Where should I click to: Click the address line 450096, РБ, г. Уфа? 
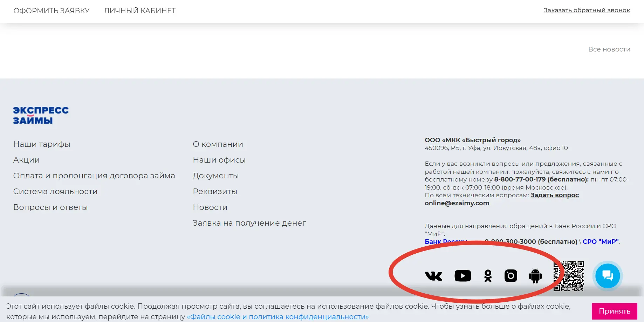point(496,148)
